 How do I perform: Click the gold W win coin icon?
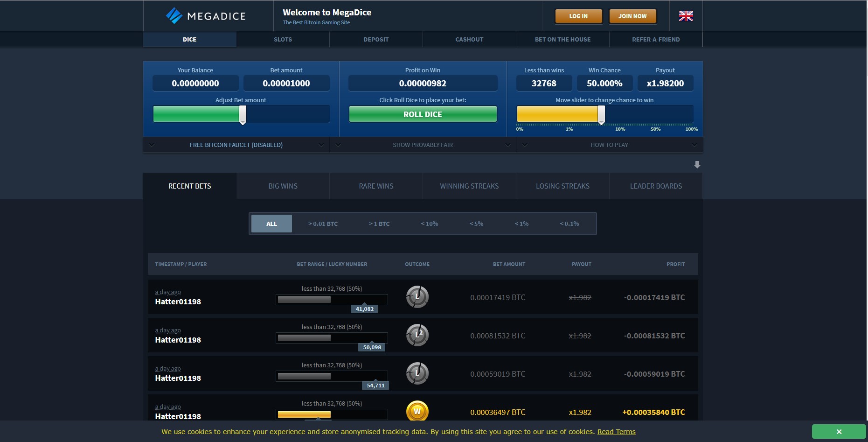click(x=417, y=411)
